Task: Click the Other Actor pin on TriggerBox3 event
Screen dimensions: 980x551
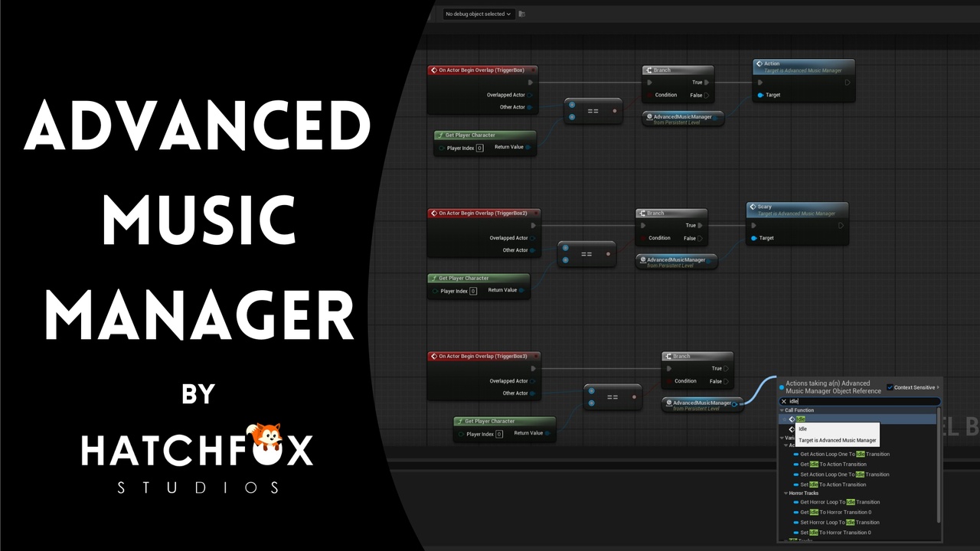Action: point(533,393)
